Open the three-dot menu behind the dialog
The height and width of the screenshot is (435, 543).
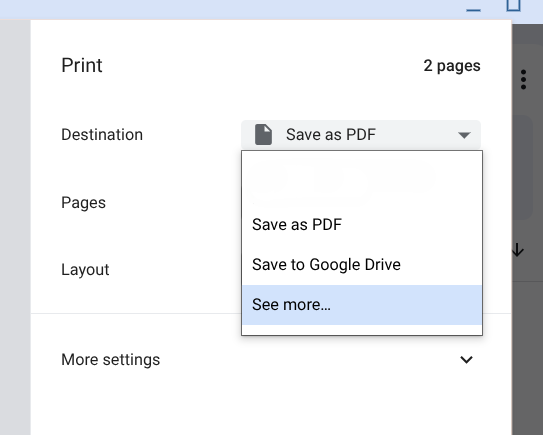pos(523,79)
